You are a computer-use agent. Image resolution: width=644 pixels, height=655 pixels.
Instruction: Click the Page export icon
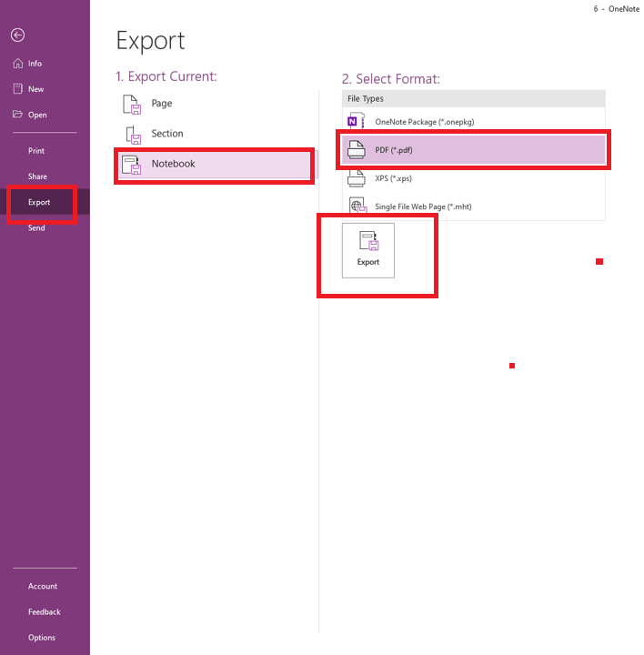click(132, 105)
